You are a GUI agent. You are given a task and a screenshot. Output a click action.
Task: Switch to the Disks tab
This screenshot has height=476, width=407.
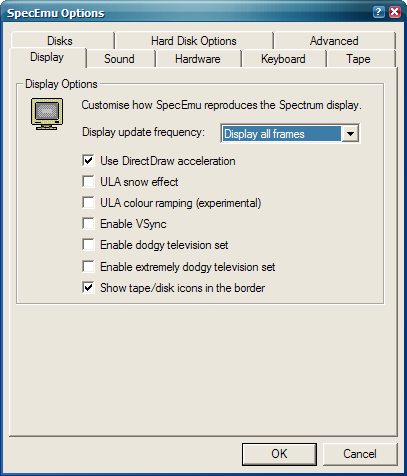click(x=62, y=41)
